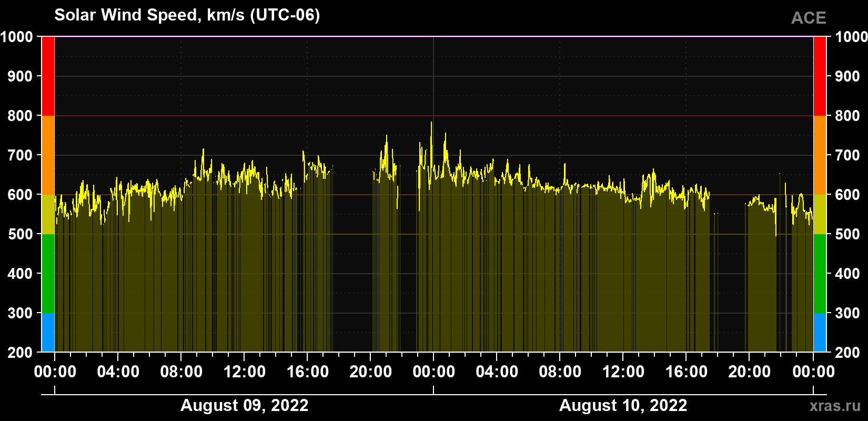Click the yellow band on the left color scale
The image size is (868, 421).
[x=48, y=214]
